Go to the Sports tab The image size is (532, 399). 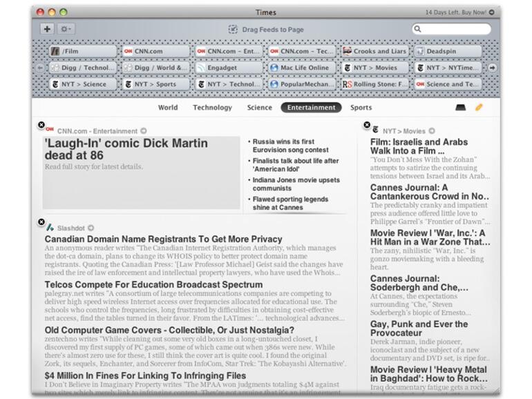(x=361, y=108)
